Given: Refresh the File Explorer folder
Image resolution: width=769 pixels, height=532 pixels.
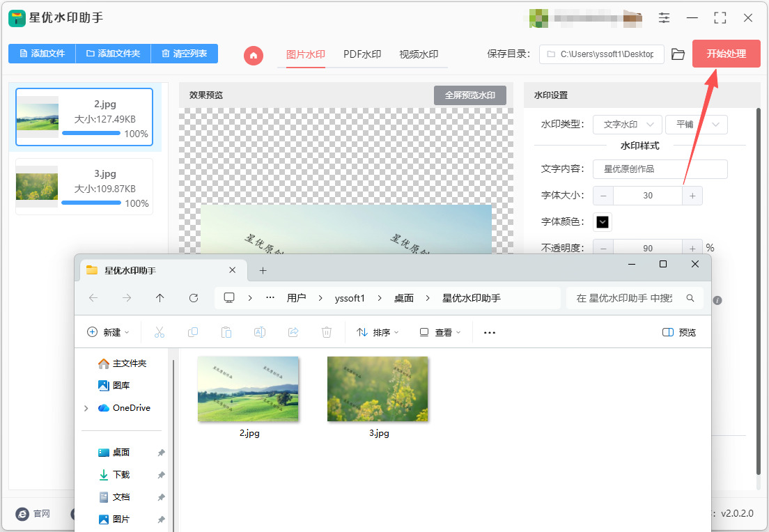Looking at the screenshot, I should pos(194,297).
